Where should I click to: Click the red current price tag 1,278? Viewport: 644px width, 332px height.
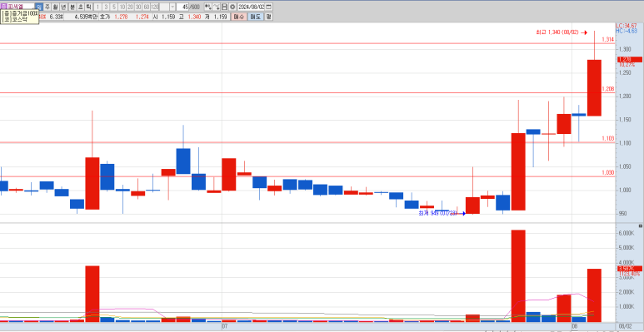630,60
